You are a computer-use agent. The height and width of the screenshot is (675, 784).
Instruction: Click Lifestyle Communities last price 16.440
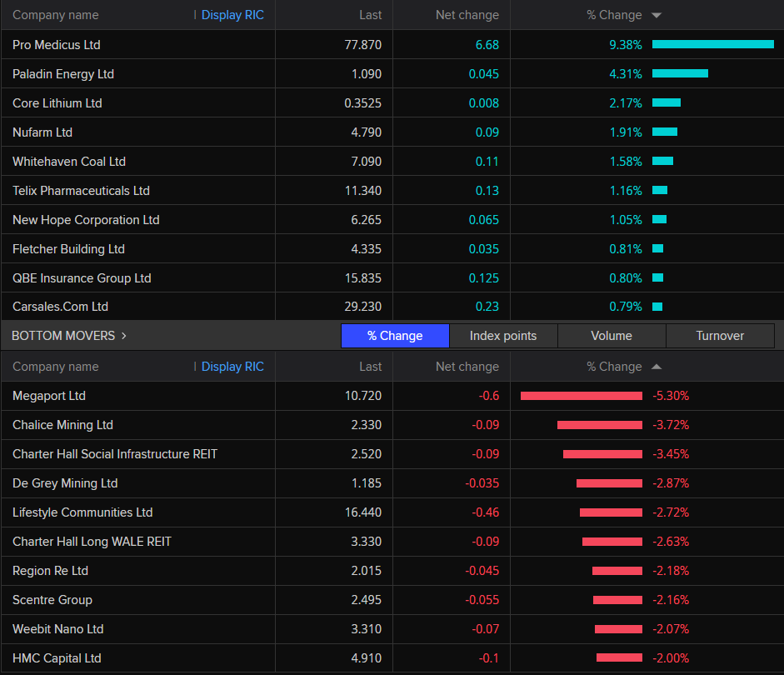click(x=363, y=512)
